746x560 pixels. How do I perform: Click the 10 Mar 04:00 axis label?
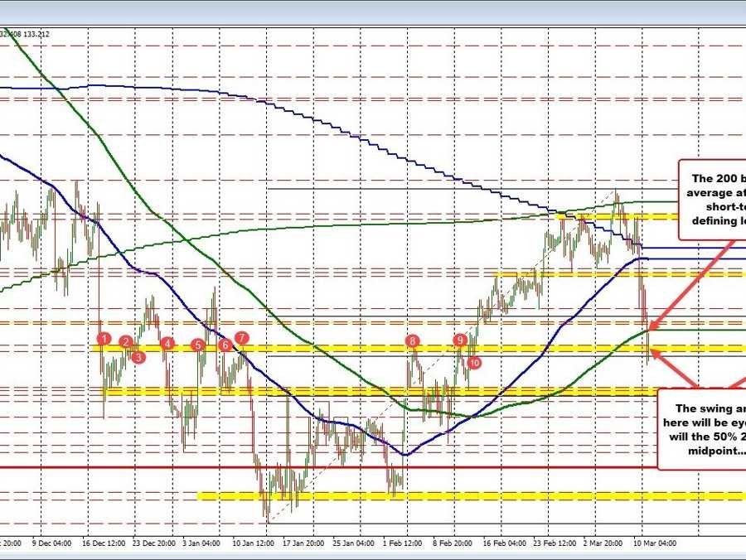point(654,544)
